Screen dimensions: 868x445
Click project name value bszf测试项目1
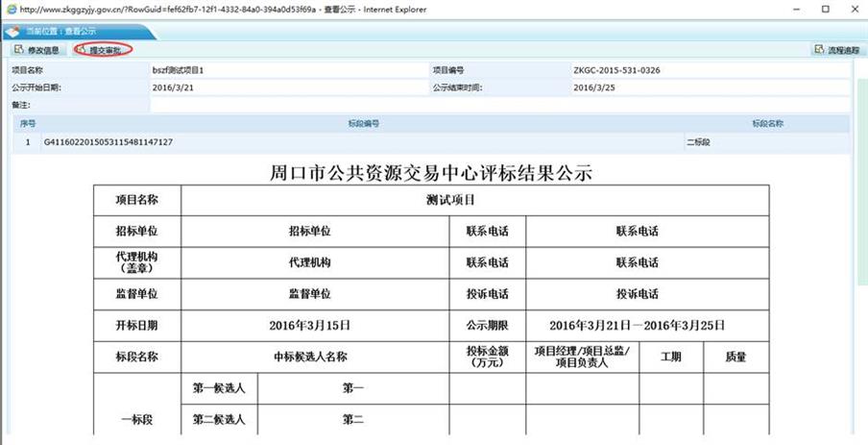coord(179,70)
